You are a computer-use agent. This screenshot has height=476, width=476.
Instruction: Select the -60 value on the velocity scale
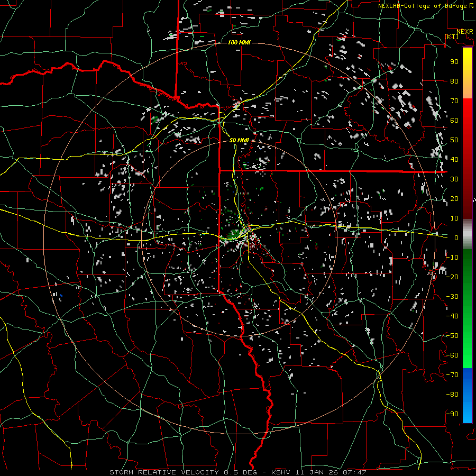click(x=452, y=355)
